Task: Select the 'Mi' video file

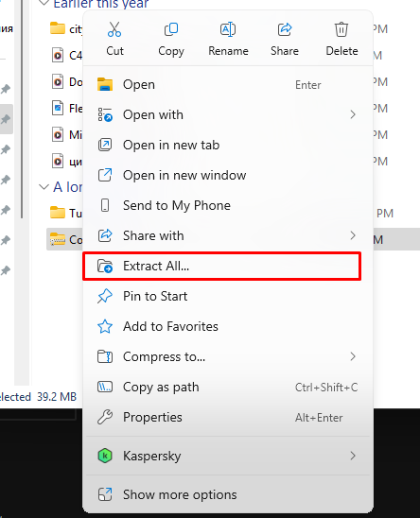Action: point(66,135)
